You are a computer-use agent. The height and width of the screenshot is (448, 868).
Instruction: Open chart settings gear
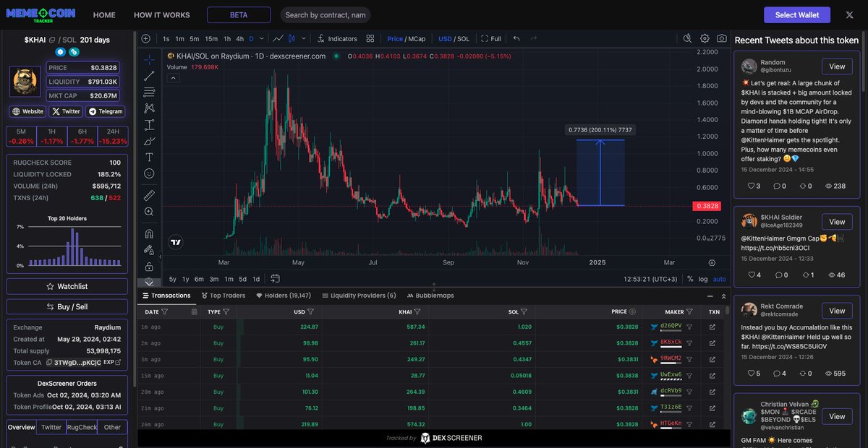(x=705, y=38)
